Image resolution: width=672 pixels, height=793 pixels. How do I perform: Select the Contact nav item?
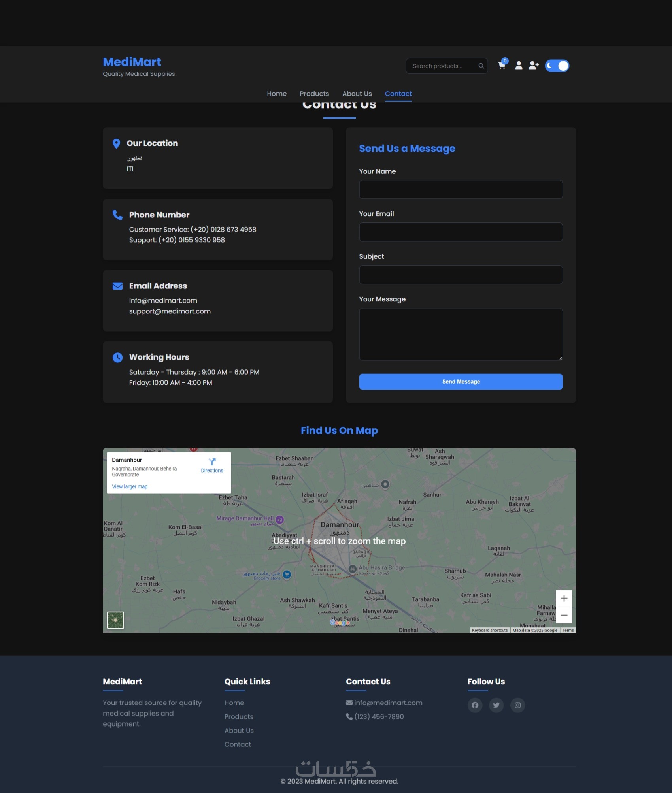398,94
